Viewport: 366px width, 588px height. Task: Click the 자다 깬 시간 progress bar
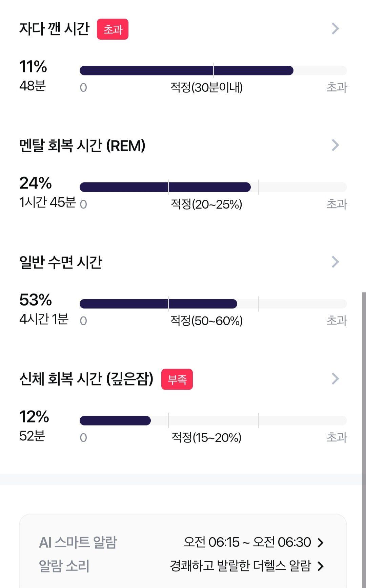[213, 70]
